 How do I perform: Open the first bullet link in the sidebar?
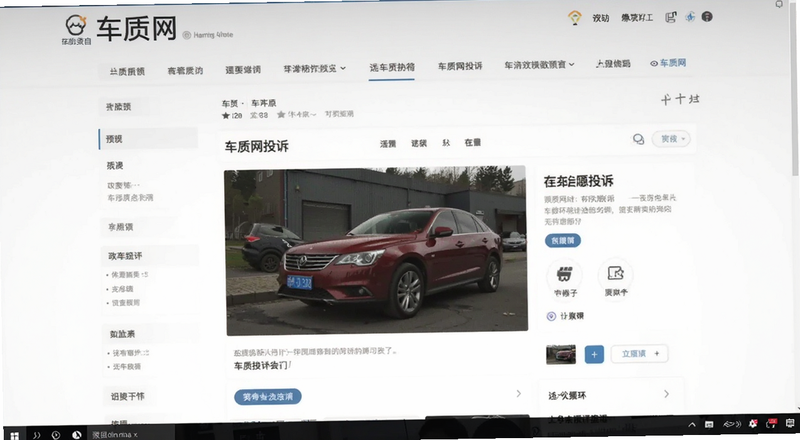click(129, 275)
